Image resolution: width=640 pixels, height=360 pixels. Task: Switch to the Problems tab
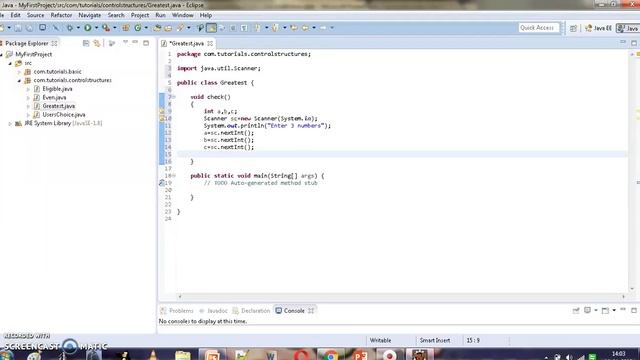tap(177, 311)
